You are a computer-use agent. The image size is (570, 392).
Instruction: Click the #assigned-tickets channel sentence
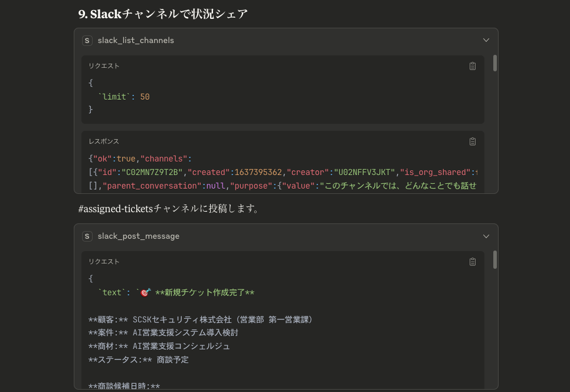(x=169, y=209)
